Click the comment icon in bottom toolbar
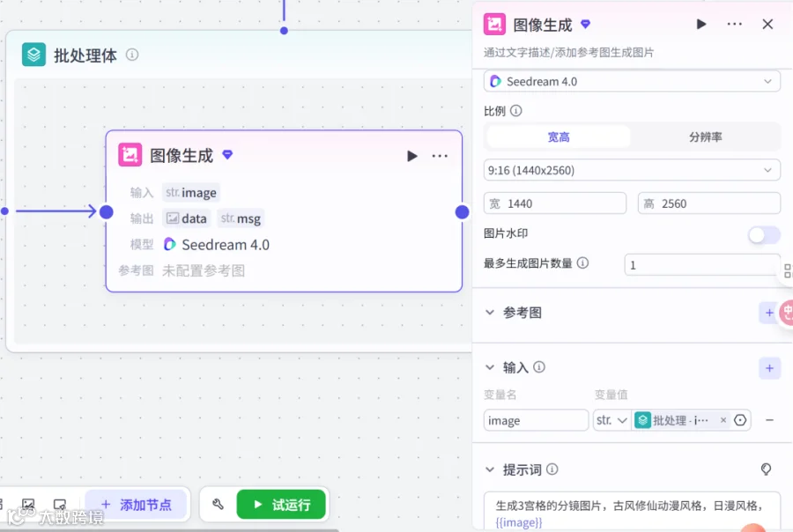This screenshot has height=532, width=793. click(60, 504)
